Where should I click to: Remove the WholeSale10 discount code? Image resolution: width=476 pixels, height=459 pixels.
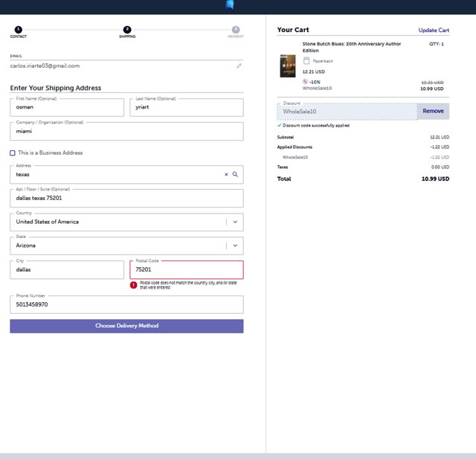433,111
